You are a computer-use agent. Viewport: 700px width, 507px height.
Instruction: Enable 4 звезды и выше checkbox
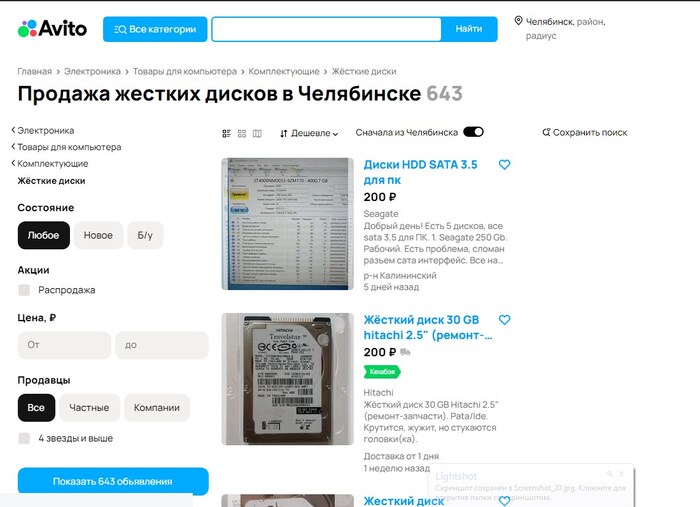[x=24, y=438]
